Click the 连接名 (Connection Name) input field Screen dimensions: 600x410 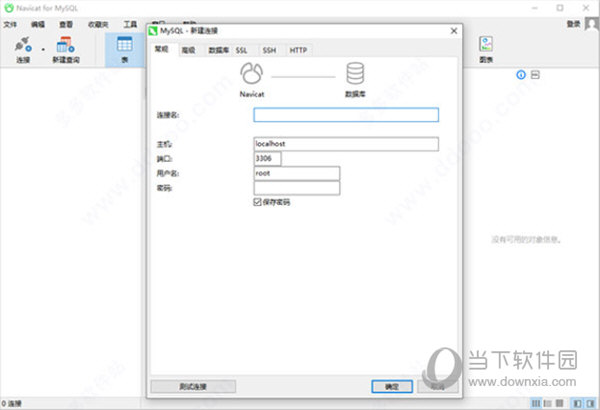(x=346, y=115)
